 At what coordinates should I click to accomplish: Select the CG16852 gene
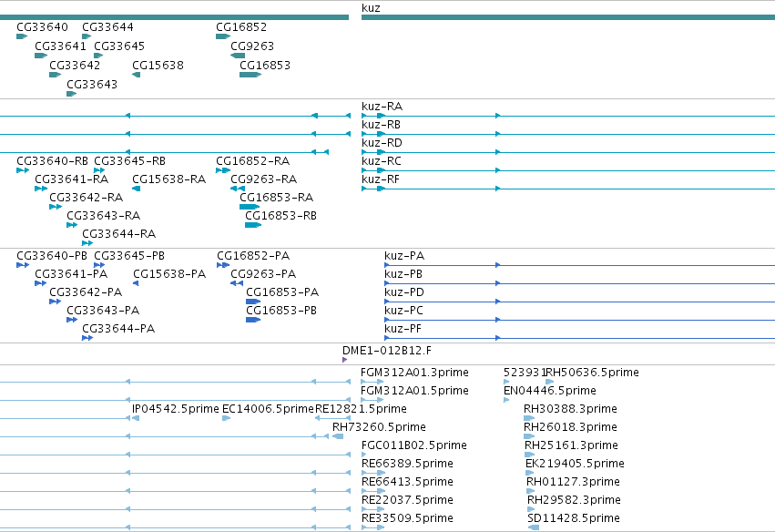pos(223,36)
